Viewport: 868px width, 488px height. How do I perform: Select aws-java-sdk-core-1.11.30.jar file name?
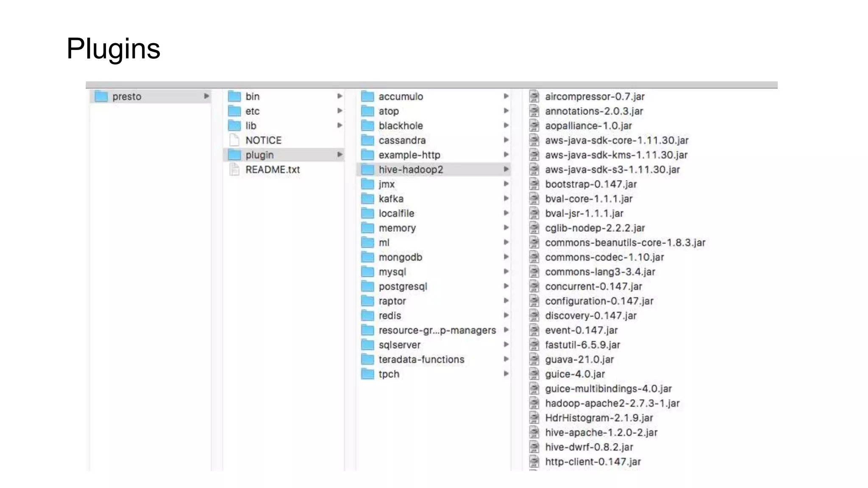[617, 141]
